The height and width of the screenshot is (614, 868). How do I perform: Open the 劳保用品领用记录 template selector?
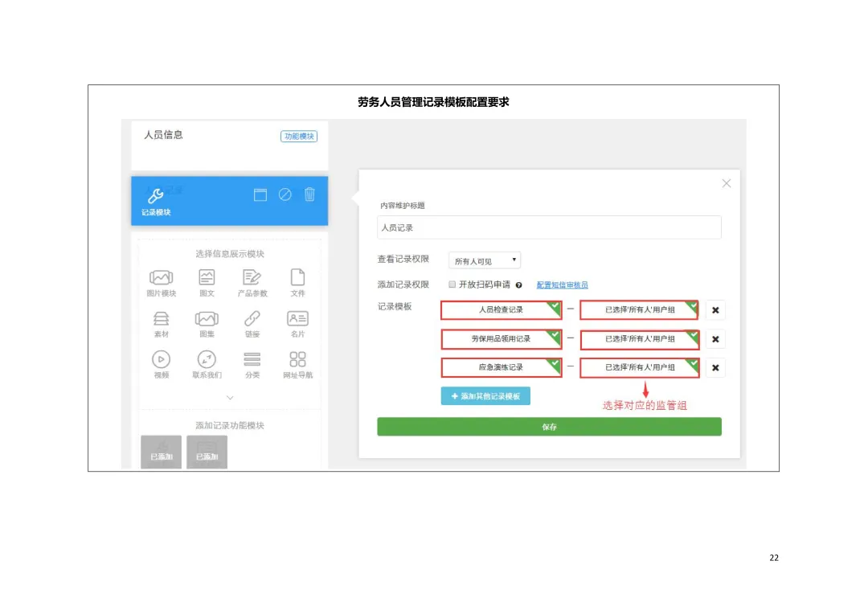pos(502,339)
